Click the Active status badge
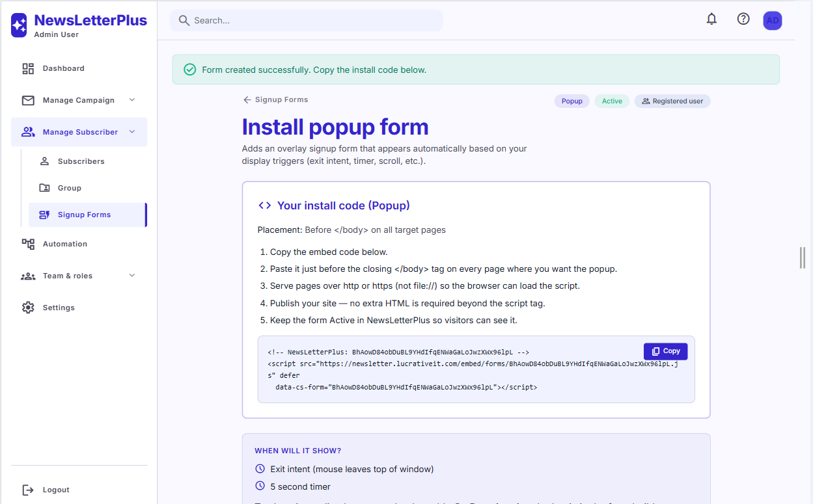This screenshot has height=504, width=813. pyautogui.click(x=612, y=101)
